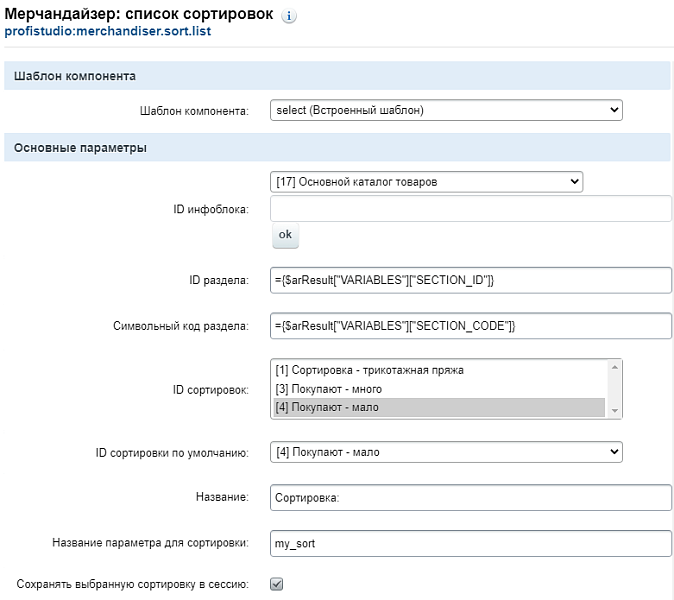Click the scroll down arrow in sort list
The image size is (674, 600).
(615, 410)
